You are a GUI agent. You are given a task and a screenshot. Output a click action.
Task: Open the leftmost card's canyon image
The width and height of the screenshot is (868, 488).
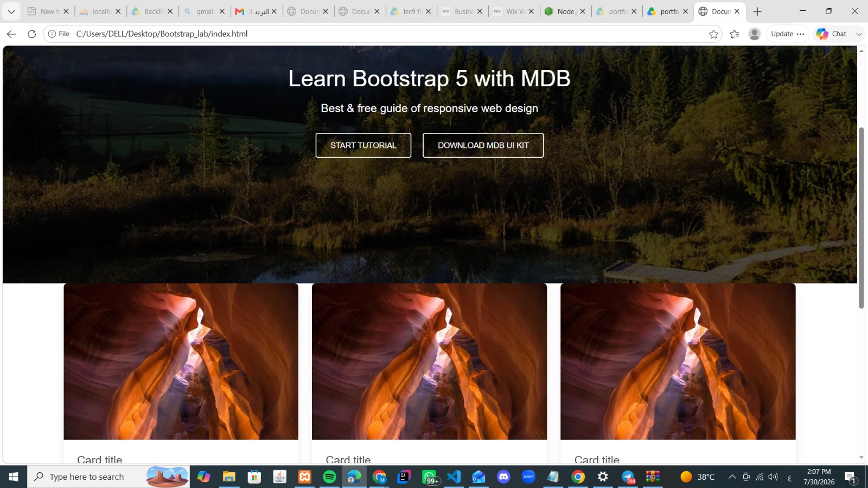[x=181, y=362]
